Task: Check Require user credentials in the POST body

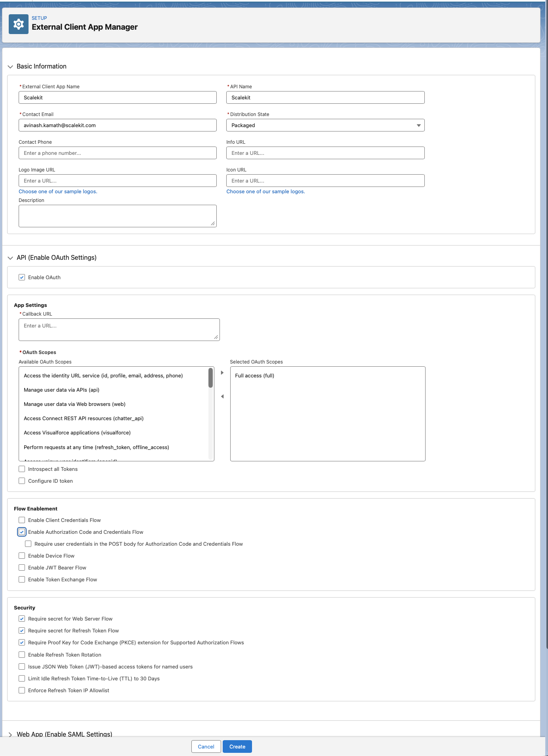Action: click(28, 544)
